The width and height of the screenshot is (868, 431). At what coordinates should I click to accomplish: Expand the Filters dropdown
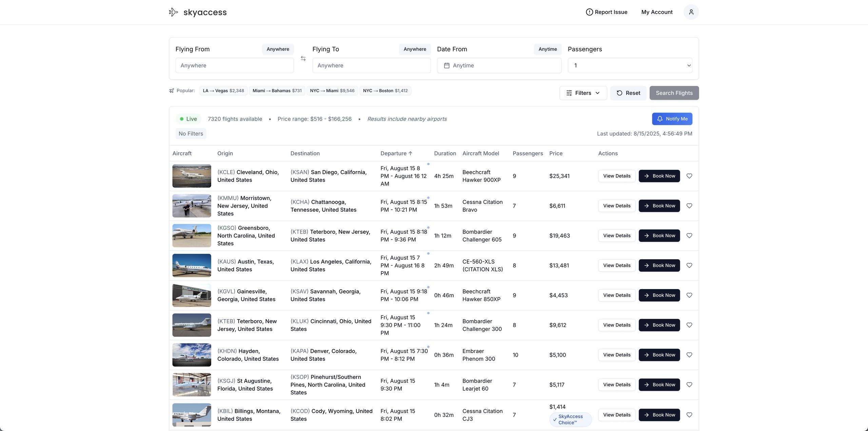coord(583,93)
